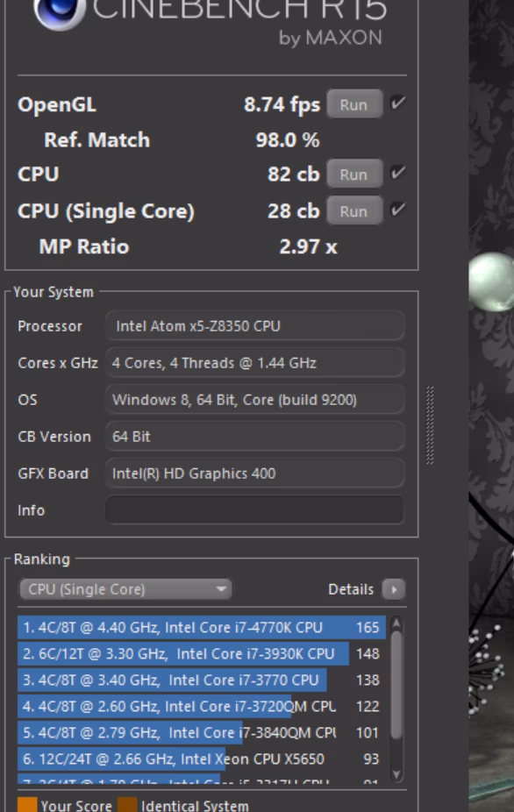Viewport: 514px width, 812px height.
Task: Expand ranking Details arrow button
Action: click(393, 588)
